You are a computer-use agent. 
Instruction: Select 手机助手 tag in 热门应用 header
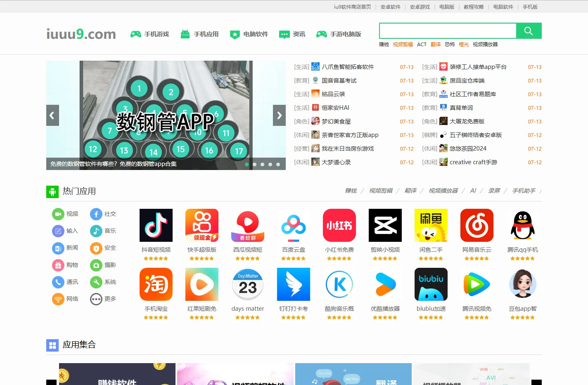524,191
